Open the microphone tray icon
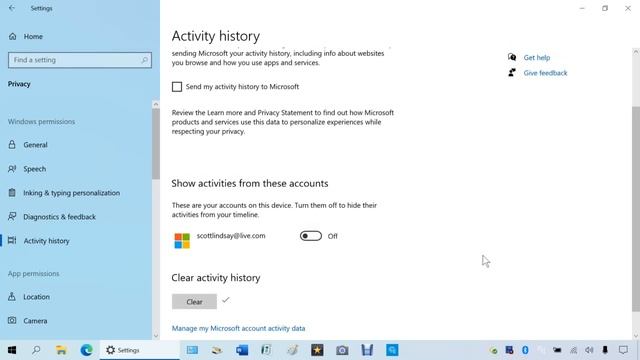The height and width of the screenshot is (360, 640). [x=605, y=350]
